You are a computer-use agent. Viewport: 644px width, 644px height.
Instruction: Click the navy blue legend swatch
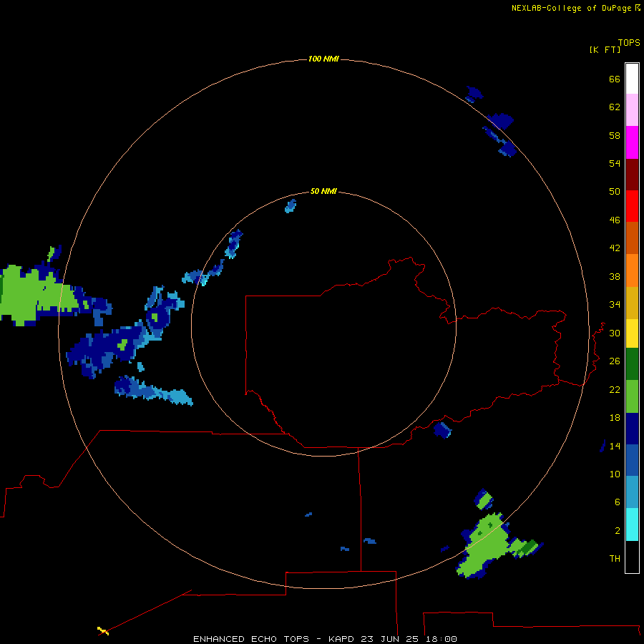632,429
